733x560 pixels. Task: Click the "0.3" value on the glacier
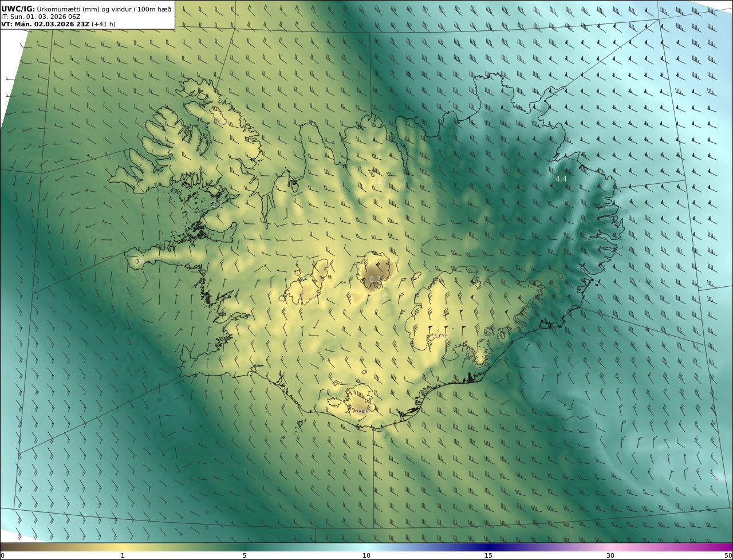pyautogui.click(x=375, y=279)
